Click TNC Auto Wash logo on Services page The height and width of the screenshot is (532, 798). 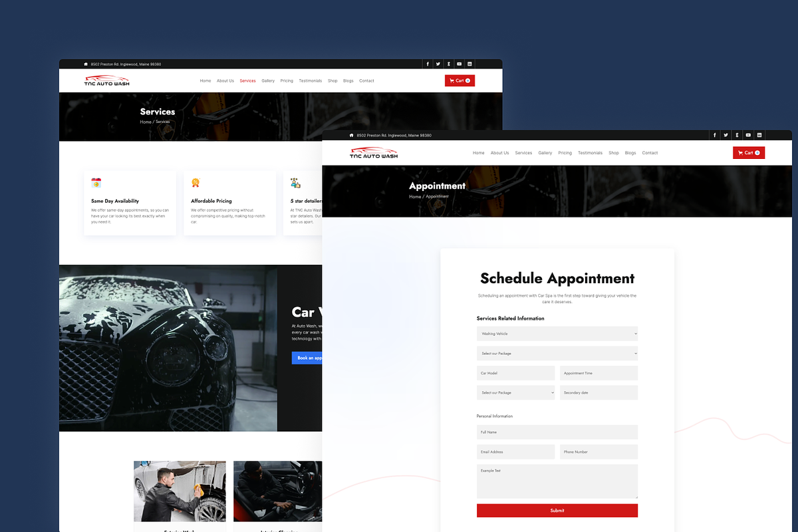[106, 80]
